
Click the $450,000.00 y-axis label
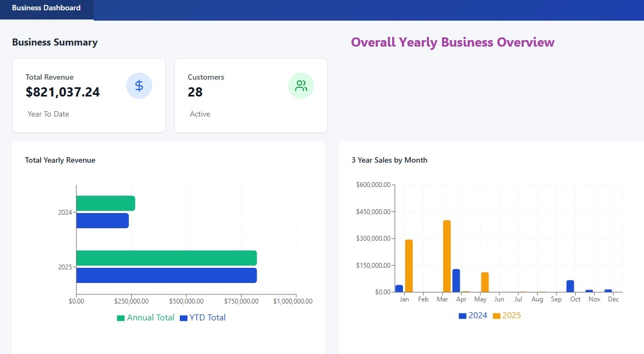[373, 212]
